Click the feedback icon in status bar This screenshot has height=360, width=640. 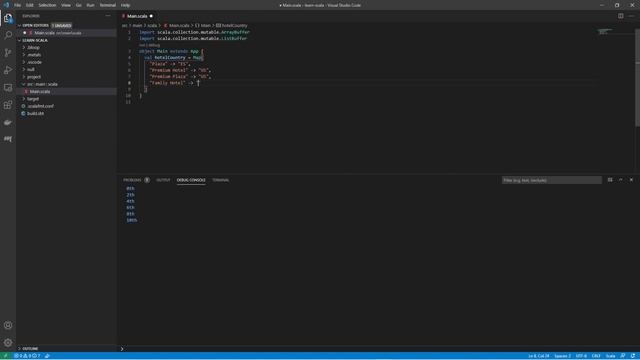tap(622, 356)
